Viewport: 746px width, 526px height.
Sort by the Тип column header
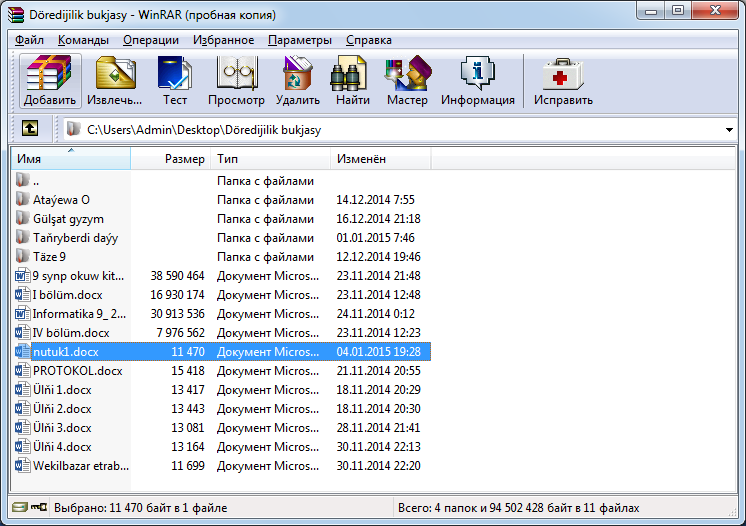point(270,158)
